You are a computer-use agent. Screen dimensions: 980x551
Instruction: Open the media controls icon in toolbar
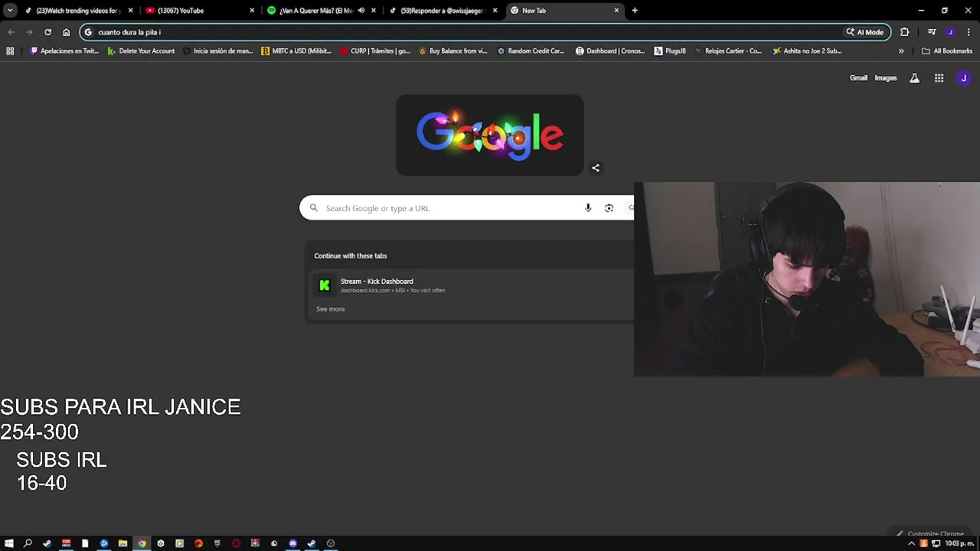(x=932, y=32)
